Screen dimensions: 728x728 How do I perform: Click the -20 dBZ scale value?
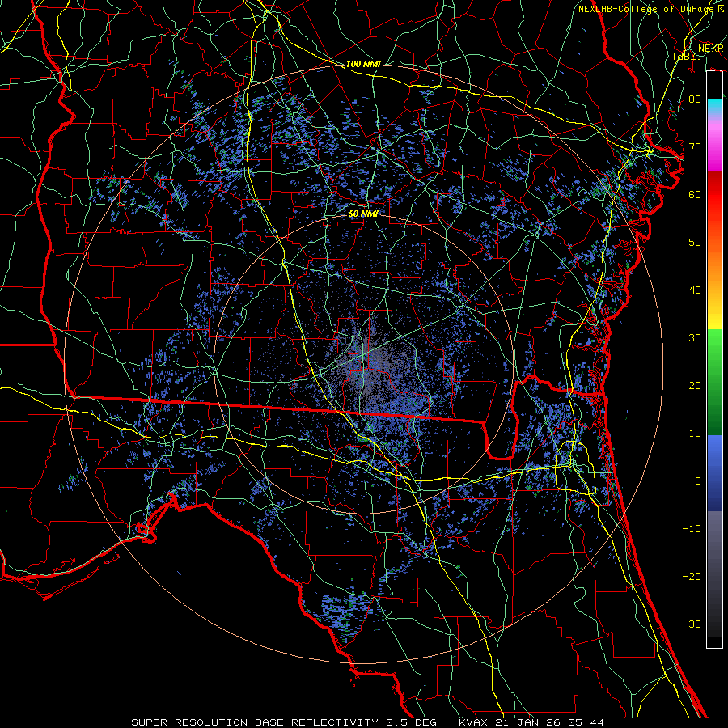692,576
